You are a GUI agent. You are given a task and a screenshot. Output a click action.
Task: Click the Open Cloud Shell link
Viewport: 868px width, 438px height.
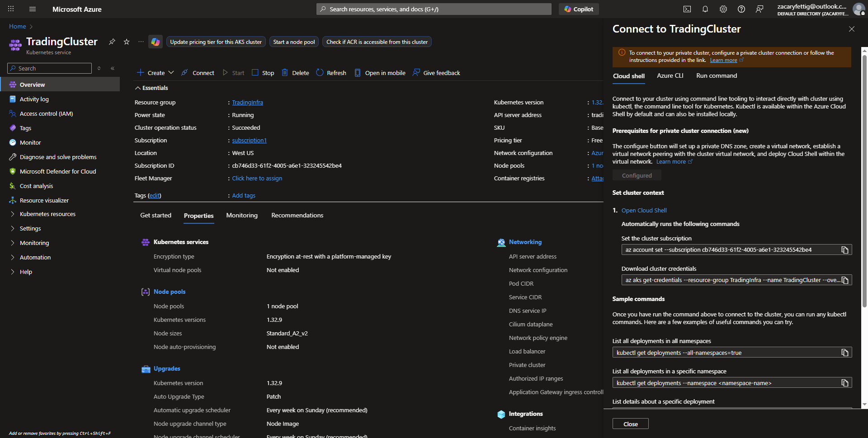coord(644,211)
